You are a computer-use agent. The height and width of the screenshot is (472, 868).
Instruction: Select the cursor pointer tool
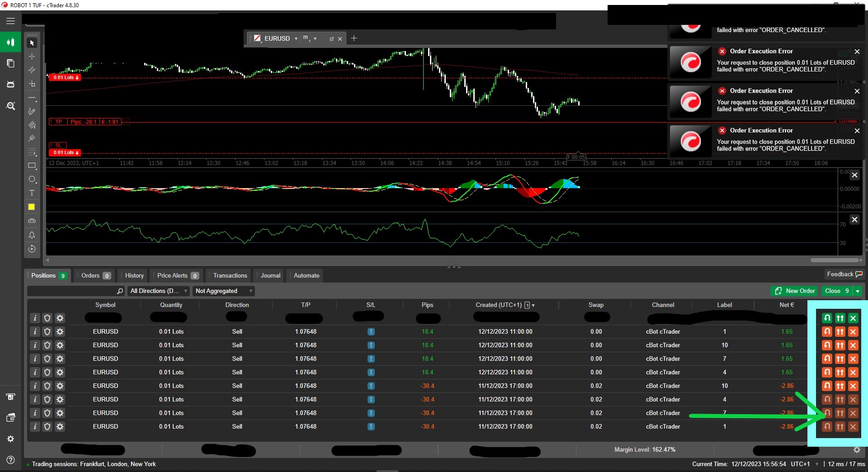point(32,42)
